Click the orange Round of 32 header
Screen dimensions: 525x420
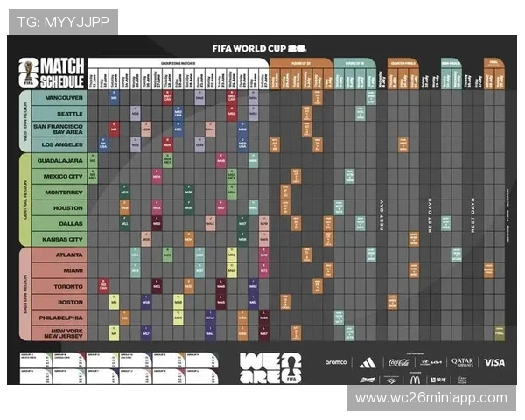coord(301,64)
